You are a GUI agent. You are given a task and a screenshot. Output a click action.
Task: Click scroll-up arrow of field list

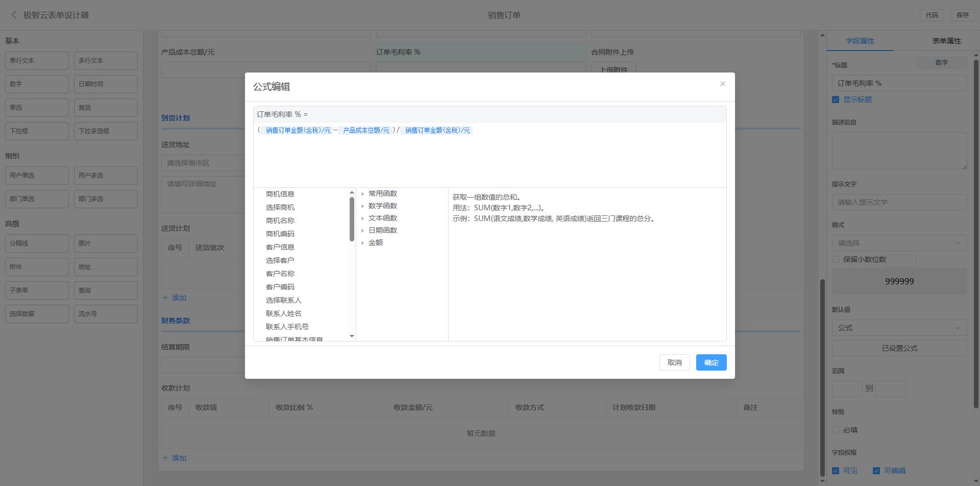click(352, 192)
